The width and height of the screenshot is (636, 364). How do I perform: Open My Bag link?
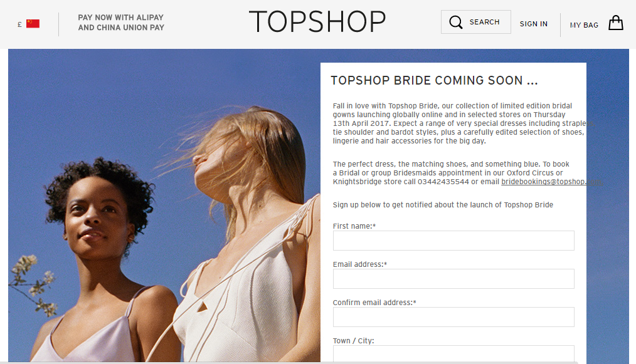[x=584, y=25]
